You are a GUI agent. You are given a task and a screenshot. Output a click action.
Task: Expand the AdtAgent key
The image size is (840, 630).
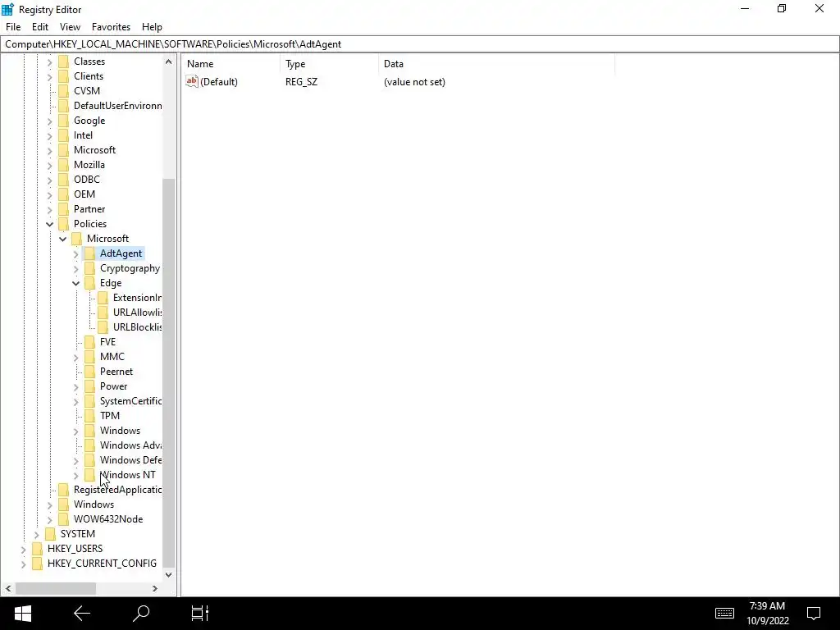pyautogui.click(x=75, y=254)
